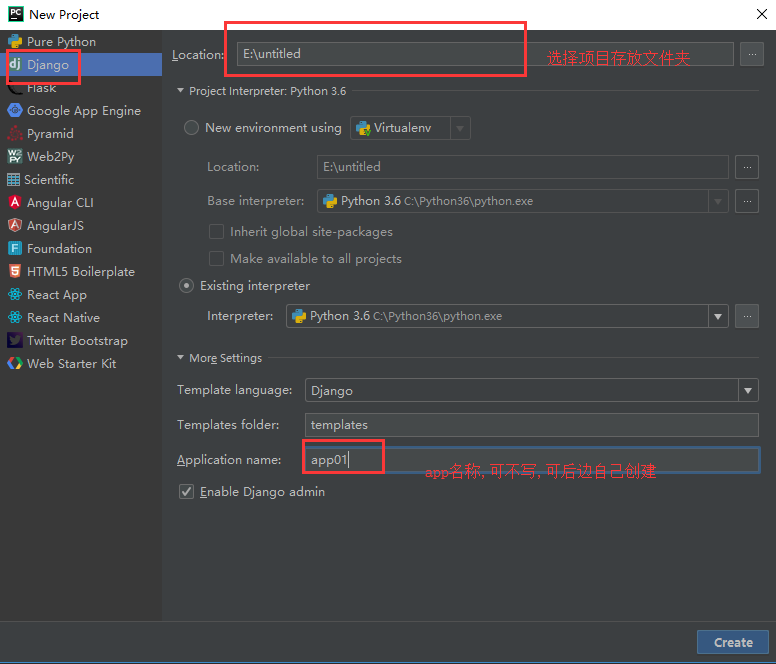Click the Web Starter Kit icon
Viewport: 776px width, 664px height.
click(15, 363)
